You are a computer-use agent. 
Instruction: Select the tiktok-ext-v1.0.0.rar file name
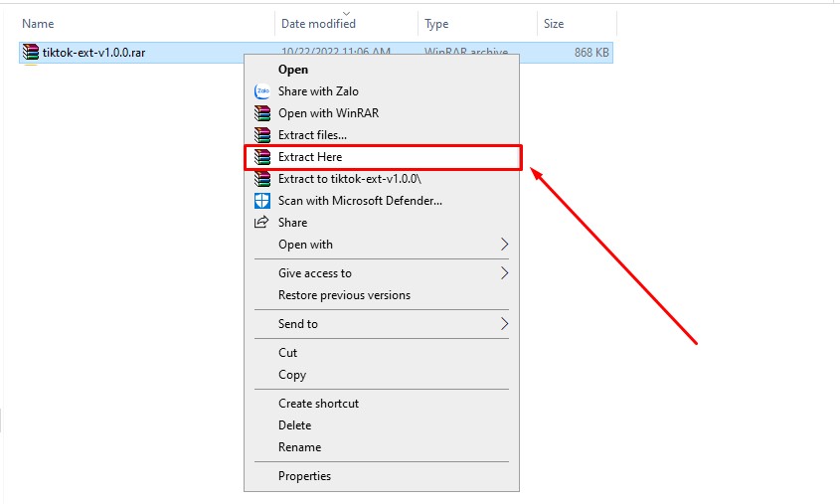(93, 53)
